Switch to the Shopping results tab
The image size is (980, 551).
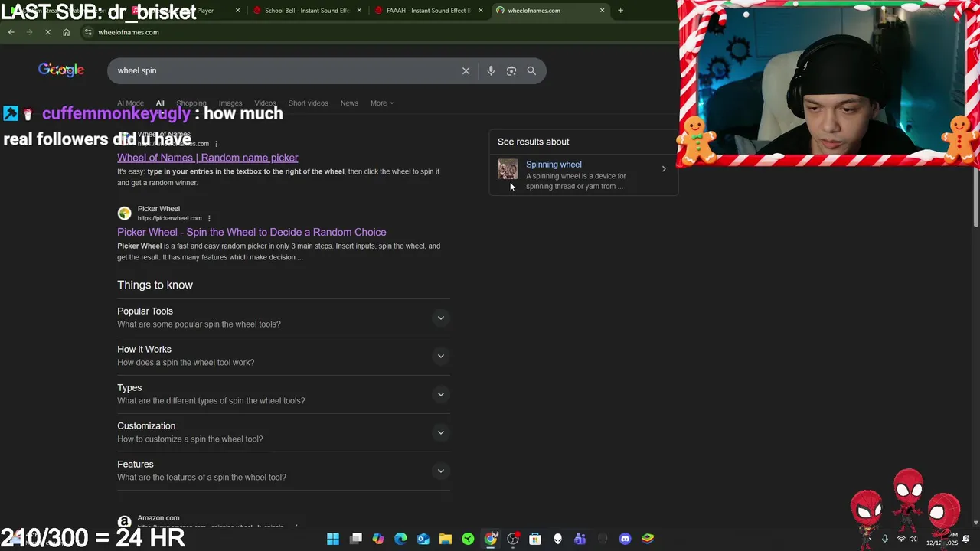(191, 103)
